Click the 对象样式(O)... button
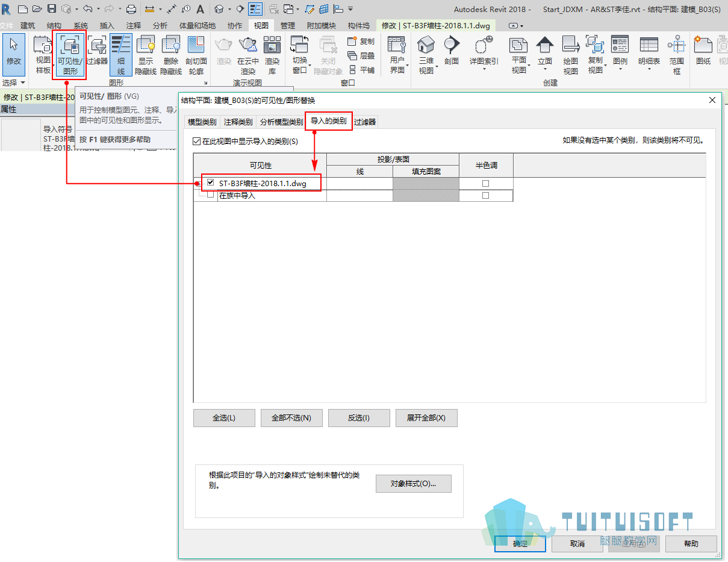Image resolution: width=728 pixels, height=562 pixels. tap(413, 484)
